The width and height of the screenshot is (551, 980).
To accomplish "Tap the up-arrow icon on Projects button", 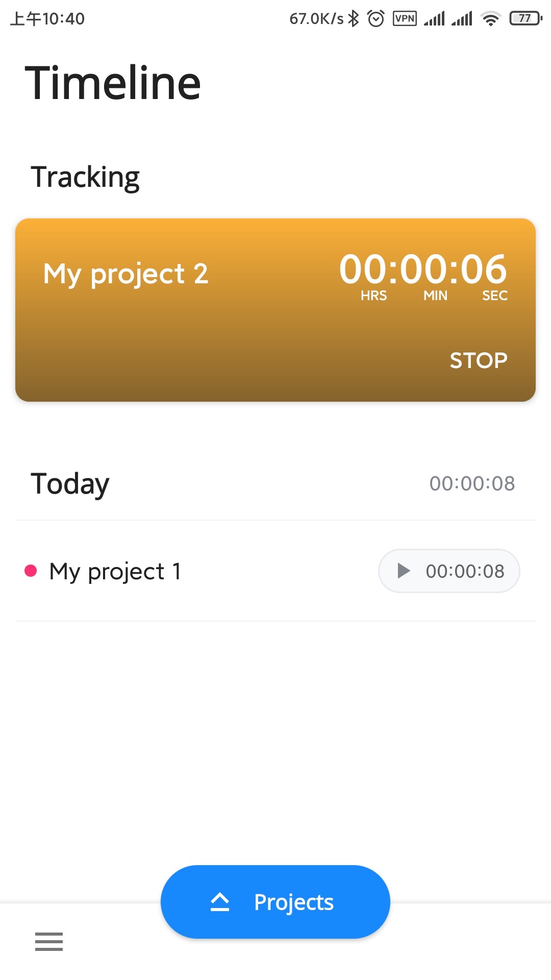I will point(220,902).
